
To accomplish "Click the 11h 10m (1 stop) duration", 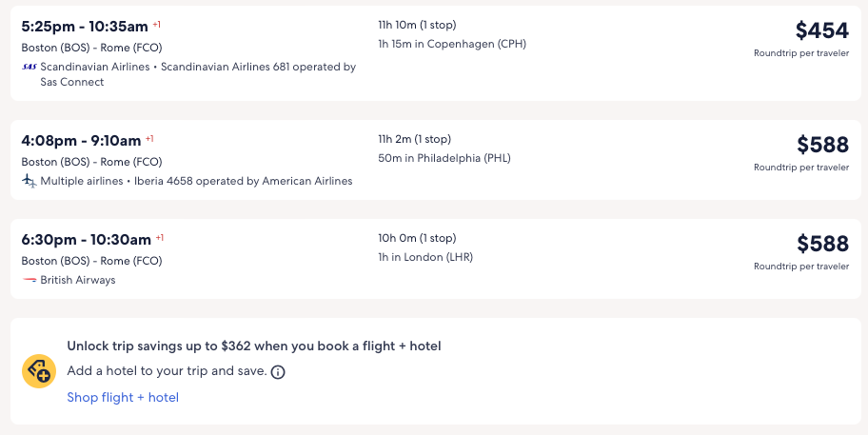I will coord(417,25).
